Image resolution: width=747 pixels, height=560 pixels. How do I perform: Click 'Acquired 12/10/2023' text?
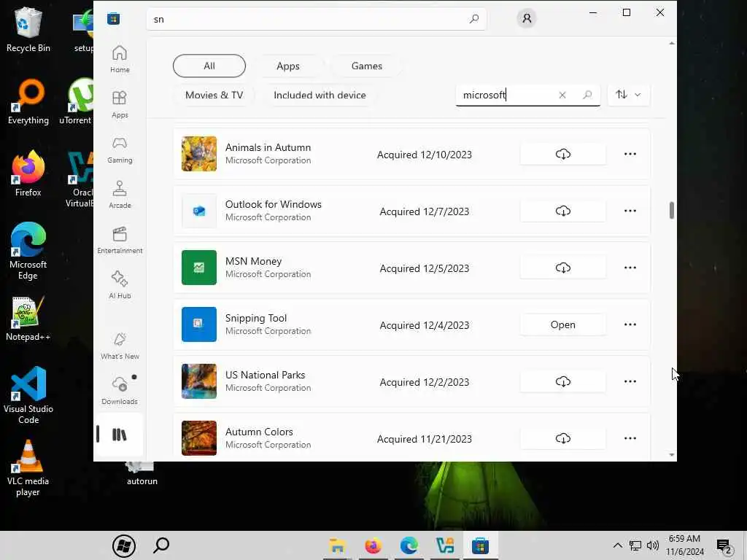click(425, 155)
